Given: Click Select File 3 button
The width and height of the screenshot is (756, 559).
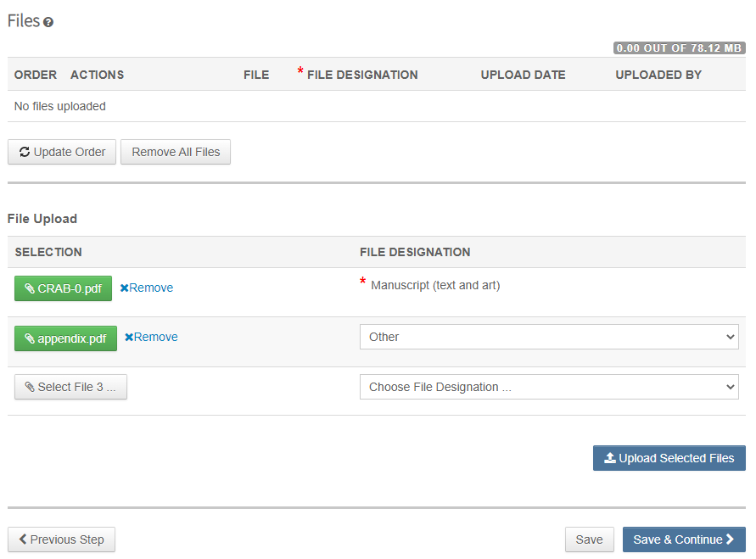Looking at the screenshot, I should (71, 387).
